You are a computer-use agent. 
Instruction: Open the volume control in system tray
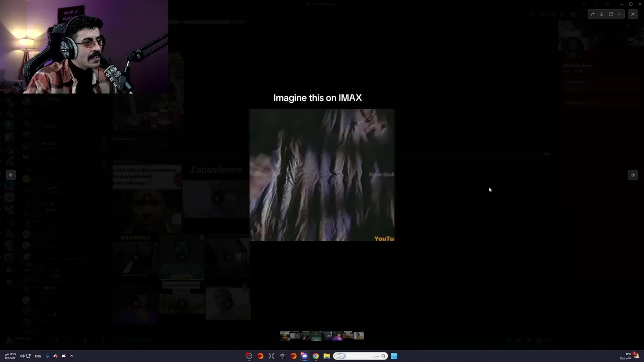click(22, 356)
